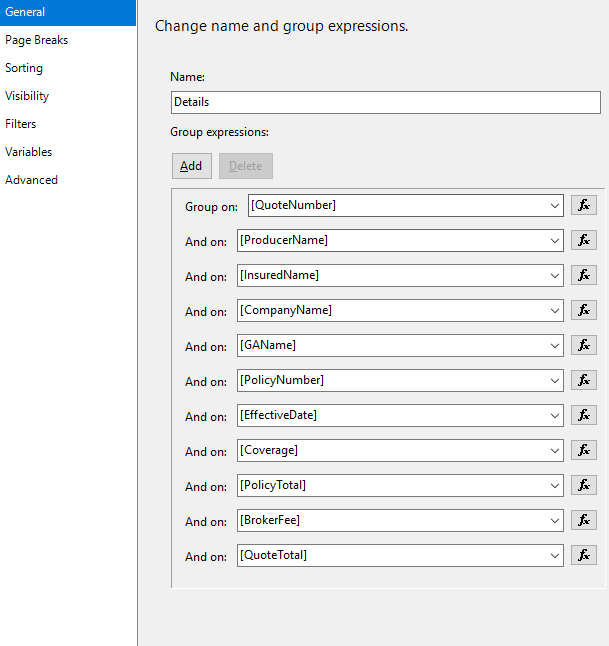Open the Advanced settings page
Screen dimensions: 609x646
[x=32, y=180]
